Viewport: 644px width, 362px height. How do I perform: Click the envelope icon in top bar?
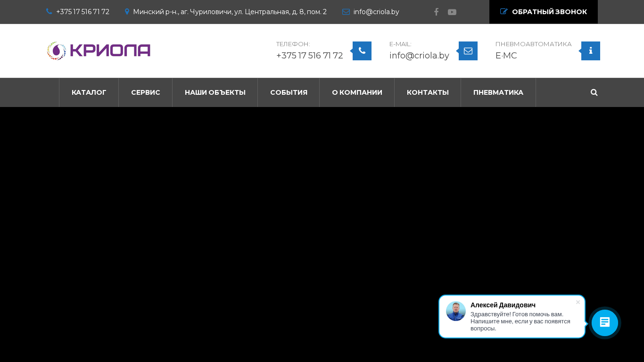point(346,12)
